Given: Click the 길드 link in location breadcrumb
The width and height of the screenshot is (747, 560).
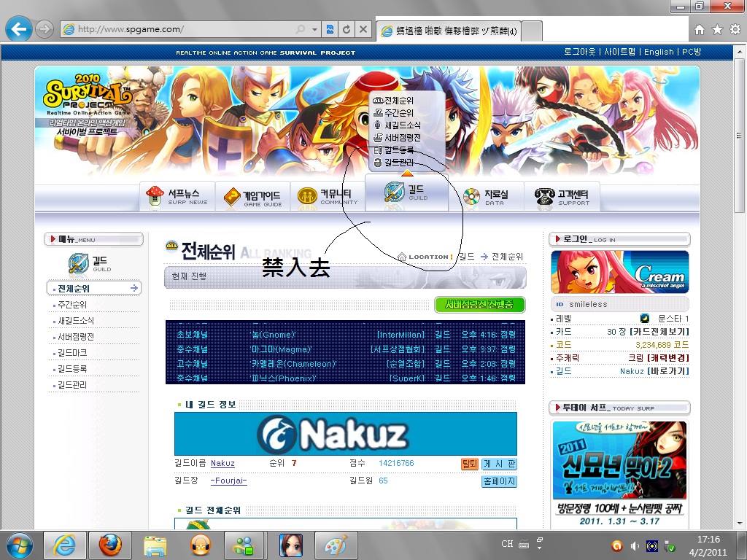Looking at the screenshot, I should point(467,256).
